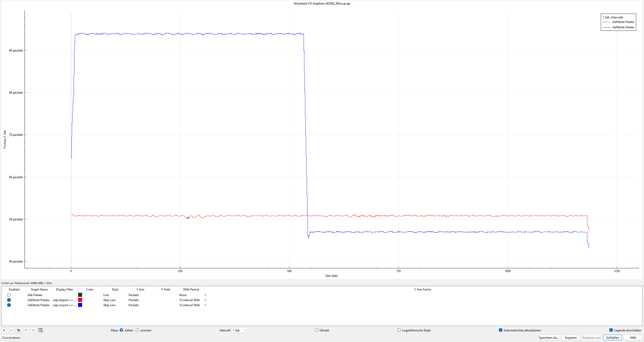Click the Kopieren von button
This screenshot has height=342, width=644.
tap(591, 337)
